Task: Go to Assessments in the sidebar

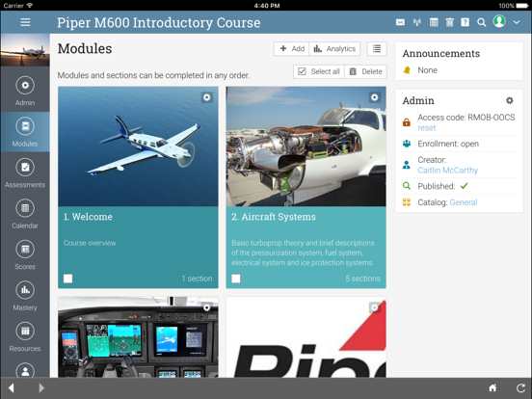Action: click(x=25, y=173)
